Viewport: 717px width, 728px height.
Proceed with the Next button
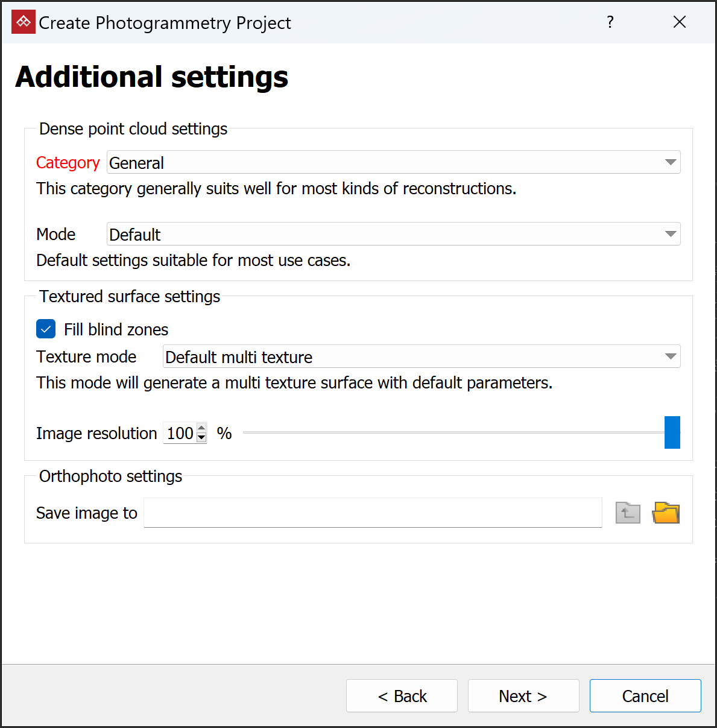coord(523,696)
